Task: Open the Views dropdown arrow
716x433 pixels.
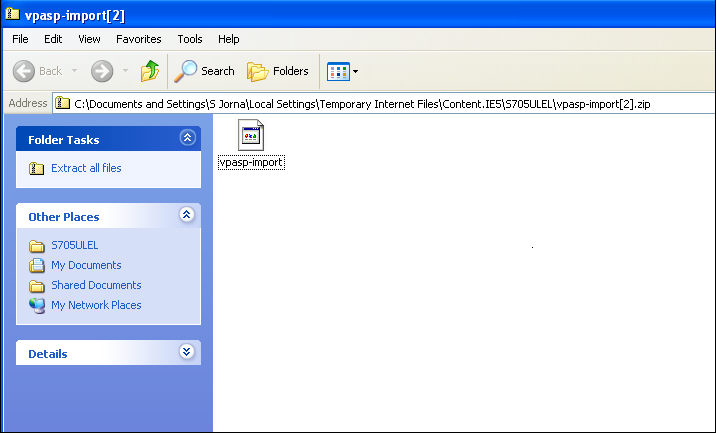Action: point(355,72)
